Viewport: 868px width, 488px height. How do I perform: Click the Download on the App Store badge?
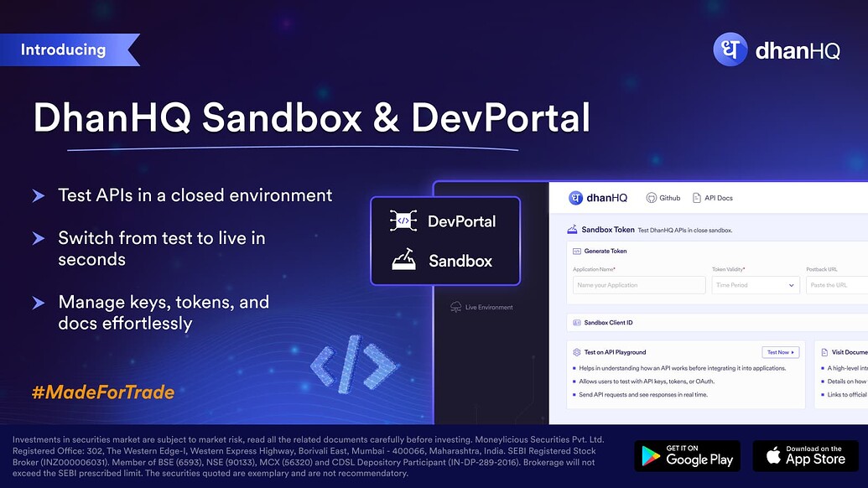(x=806, y=456)
